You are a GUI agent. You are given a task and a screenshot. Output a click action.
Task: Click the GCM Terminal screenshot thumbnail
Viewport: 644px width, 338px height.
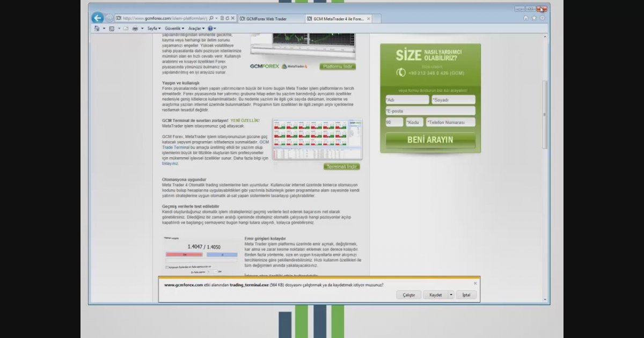(317, 139)
